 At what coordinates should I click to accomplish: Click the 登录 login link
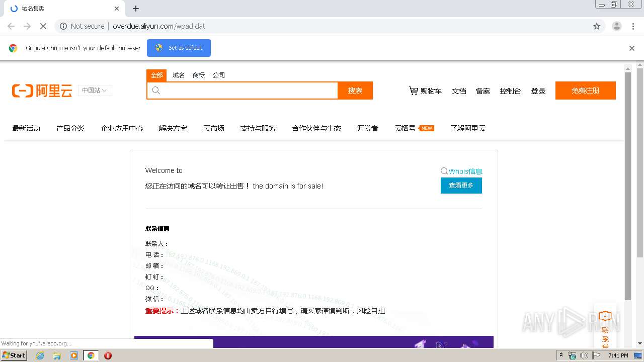538,91
